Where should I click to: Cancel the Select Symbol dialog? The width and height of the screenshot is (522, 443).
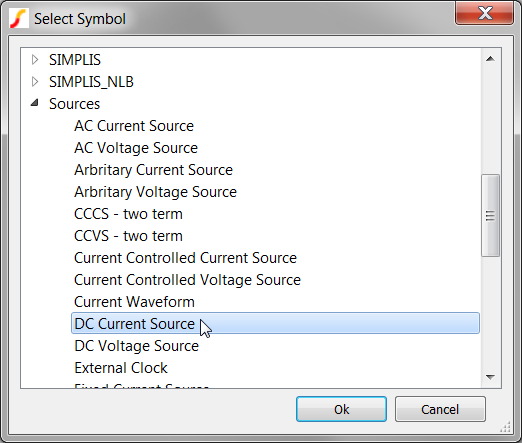[440, 409]
